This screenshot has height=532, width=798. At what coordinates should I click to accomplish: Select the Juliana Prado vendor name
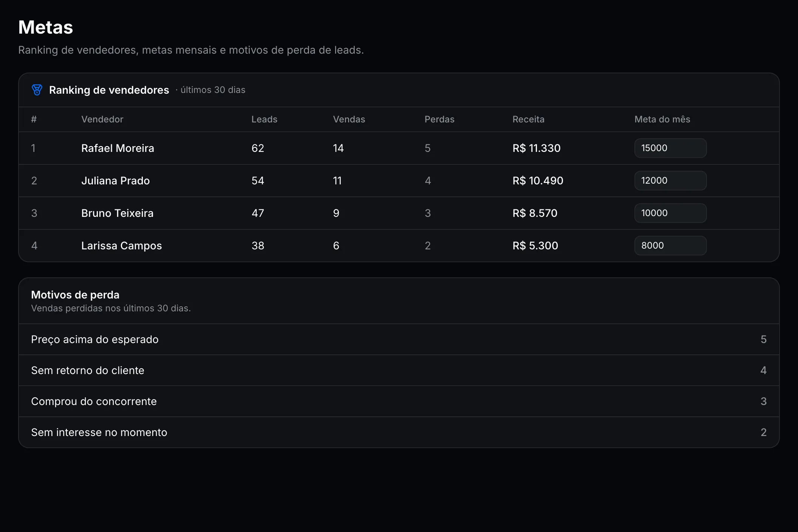(115, 181)
